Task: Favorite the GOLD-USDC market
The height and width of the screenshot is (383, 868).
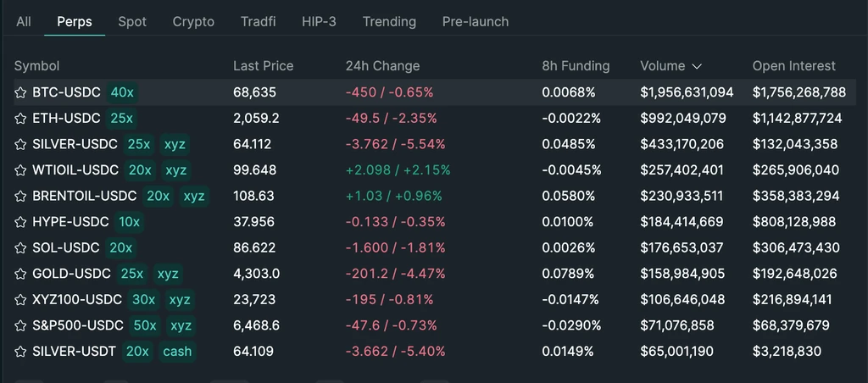Action: pyautogui.click(x=20, y=274)
